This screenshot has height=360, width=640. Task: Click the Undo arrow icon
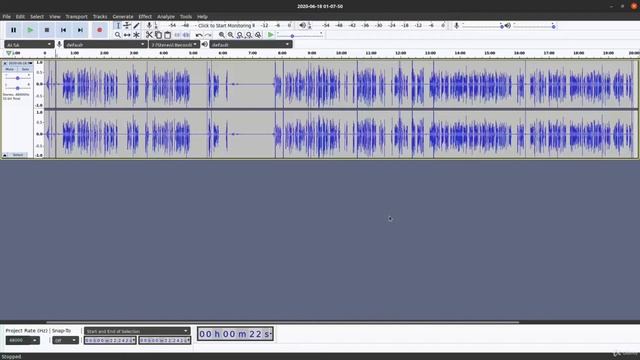(x=199, y=35)
